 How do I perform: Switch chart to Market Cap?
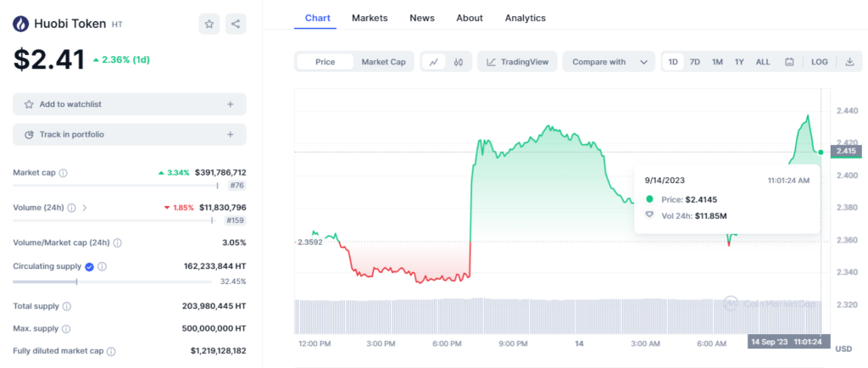[383, 62]
